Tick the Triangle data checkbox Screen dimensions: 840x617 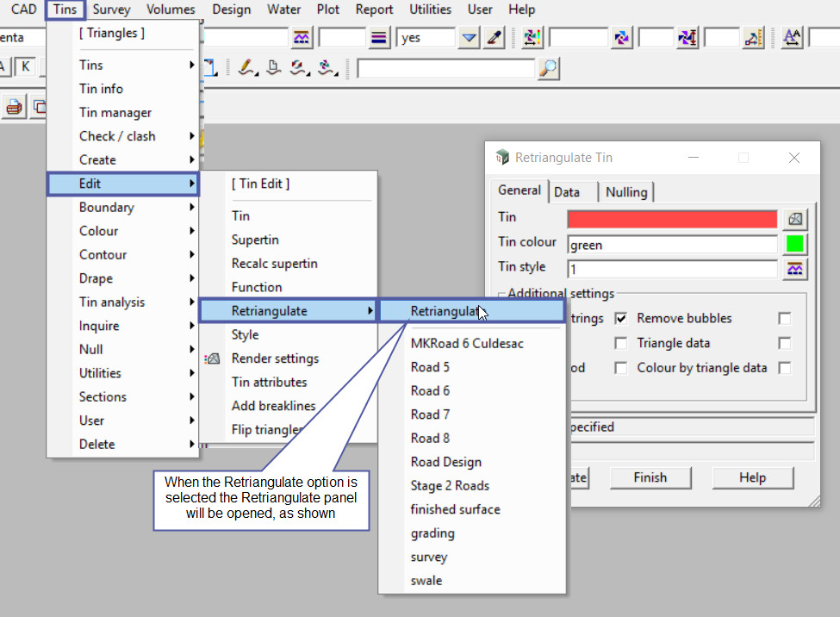point(784,343)
